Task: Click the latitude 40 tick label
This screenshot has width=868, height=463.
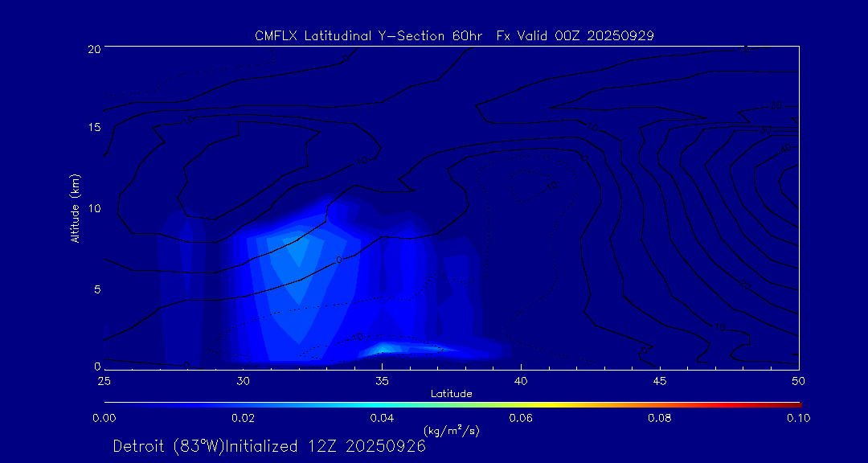Action: point(521,379)
